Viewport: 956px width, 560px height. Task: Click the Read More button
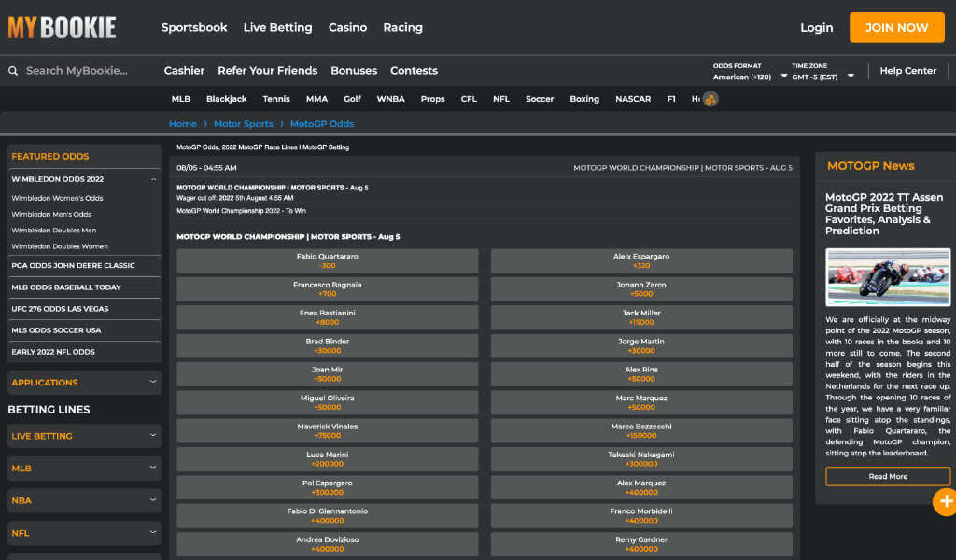pyautogui.click(x=888, y=477)
